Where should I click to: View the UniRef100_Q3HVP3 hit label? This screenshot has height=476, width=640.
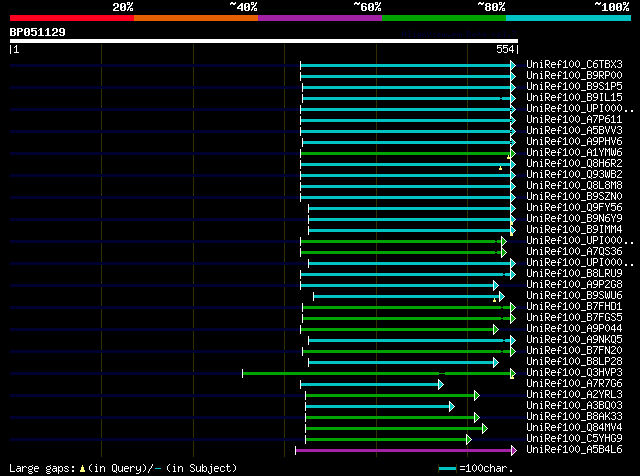[x=574, y=373]
